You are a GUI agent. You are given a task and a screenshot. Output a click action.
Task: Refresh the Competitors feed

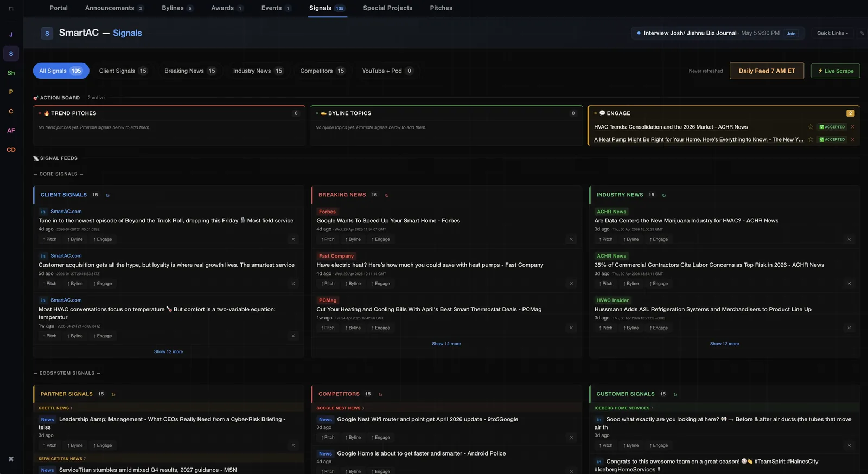(380, 394)
